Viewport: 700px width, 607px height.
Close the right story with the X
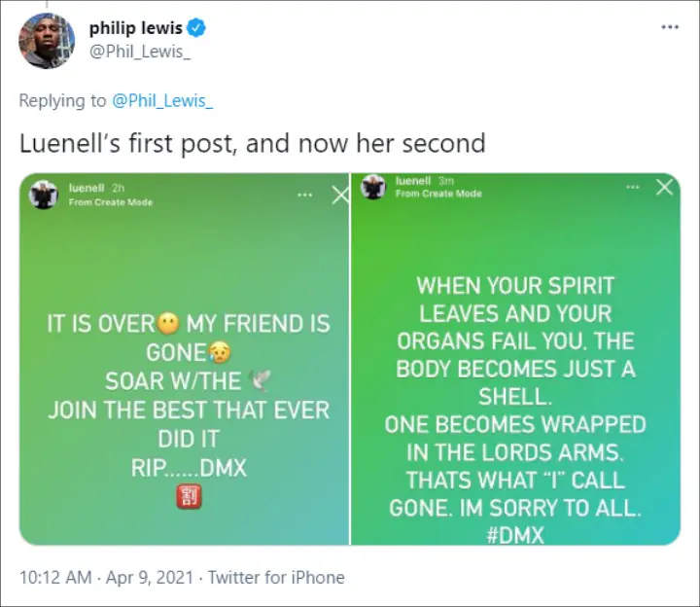point(664,188)
